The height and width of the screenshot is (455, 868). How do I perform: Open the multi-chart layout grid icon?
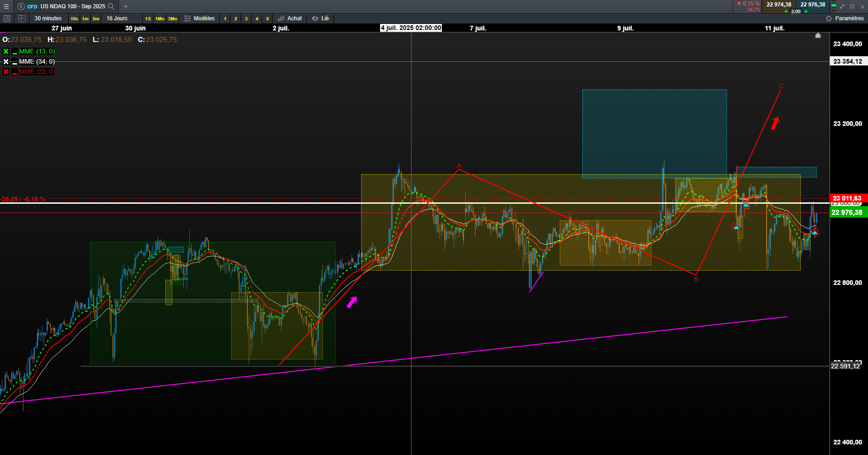pos(22,18)
